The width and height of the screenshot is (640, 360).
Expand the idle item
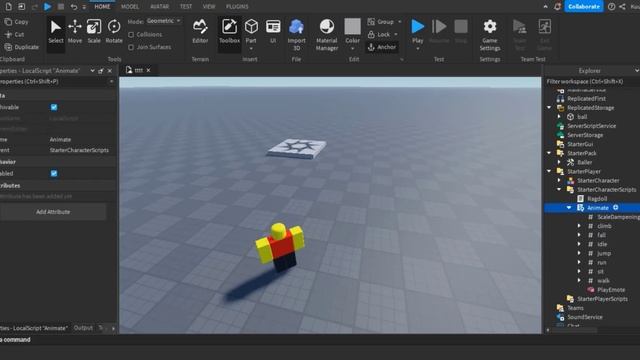coord(579,244)
